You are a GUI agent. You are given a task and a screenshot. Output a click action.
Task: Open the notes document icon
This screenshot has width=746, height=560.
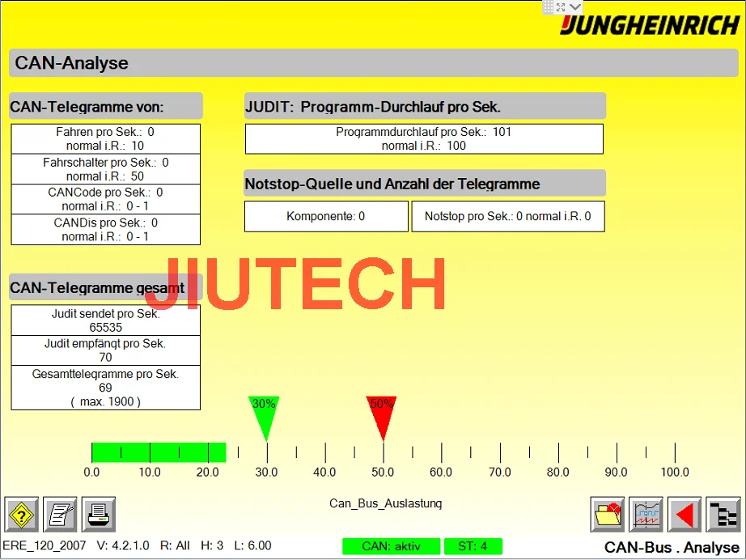click(60, 515)
